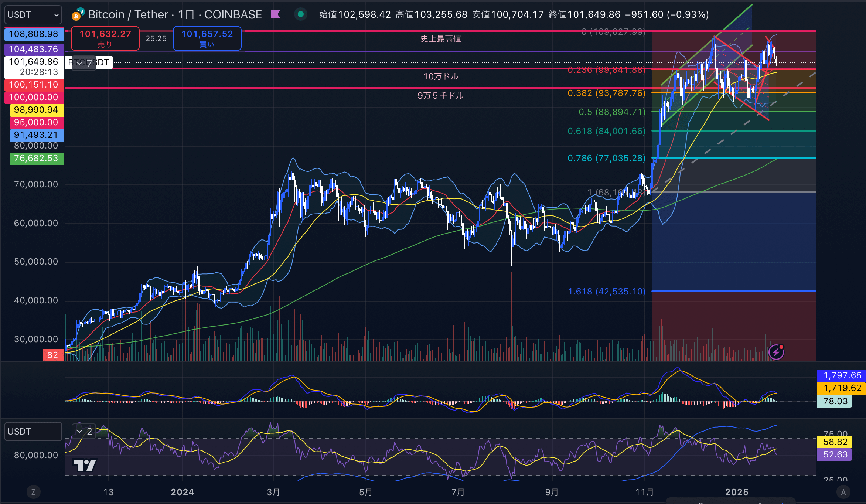Click the 1日 interval in title
The width and height of the screenshot is (866, 504).
(x=186, y=14)
